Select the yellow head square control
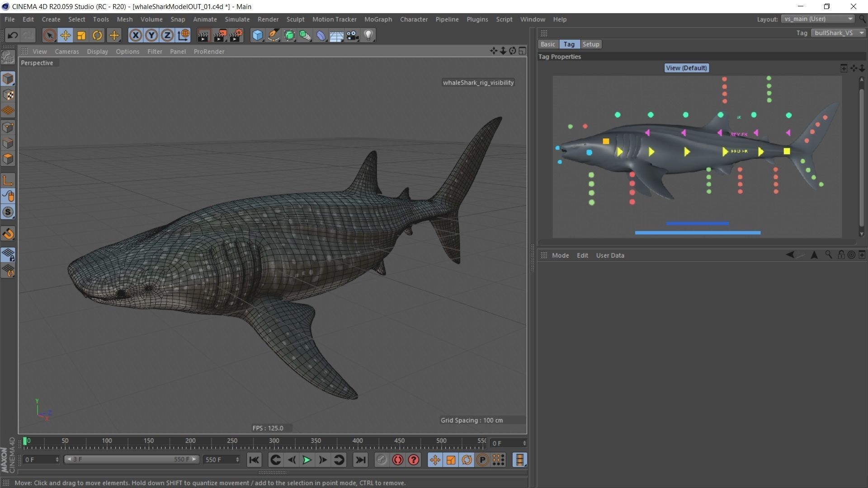868x488 pixels. [x=606, y=141]
